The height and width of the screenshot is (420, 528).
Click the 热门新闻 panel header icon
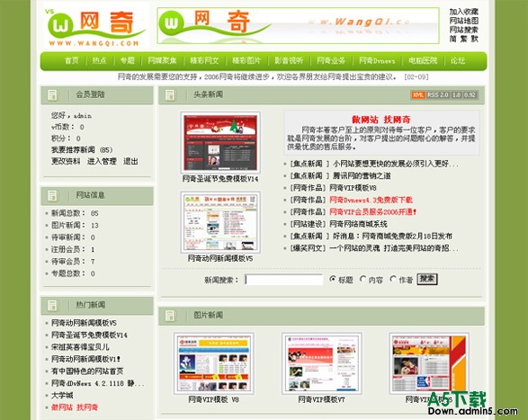(52, 306)
